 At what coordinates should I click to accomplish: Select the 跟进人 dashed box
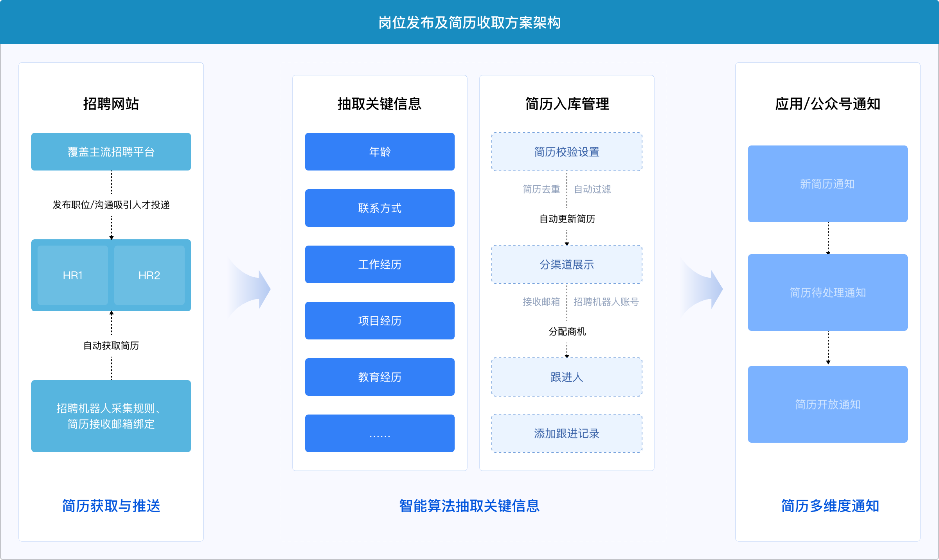(567, 377)
